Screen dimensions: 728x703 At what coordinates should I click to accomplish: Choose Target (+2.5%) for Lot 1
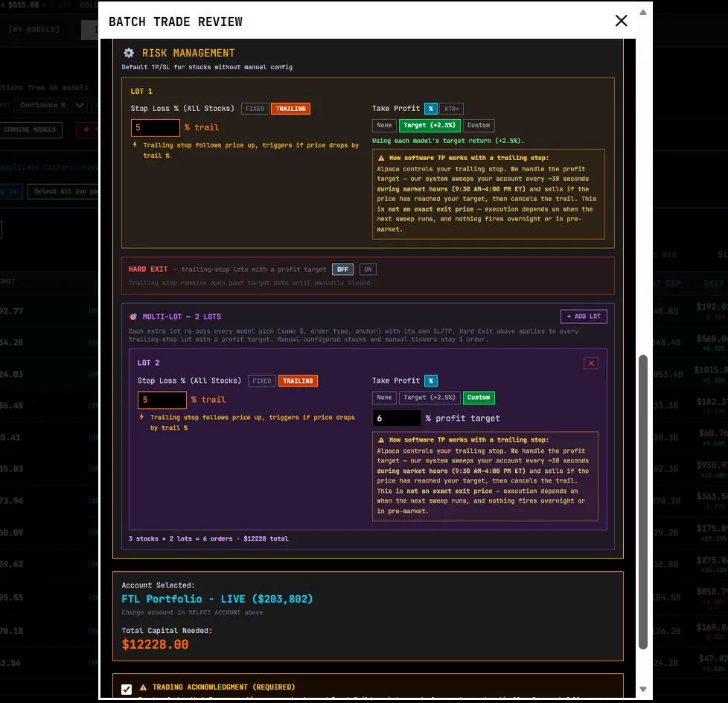coord(430,125)
